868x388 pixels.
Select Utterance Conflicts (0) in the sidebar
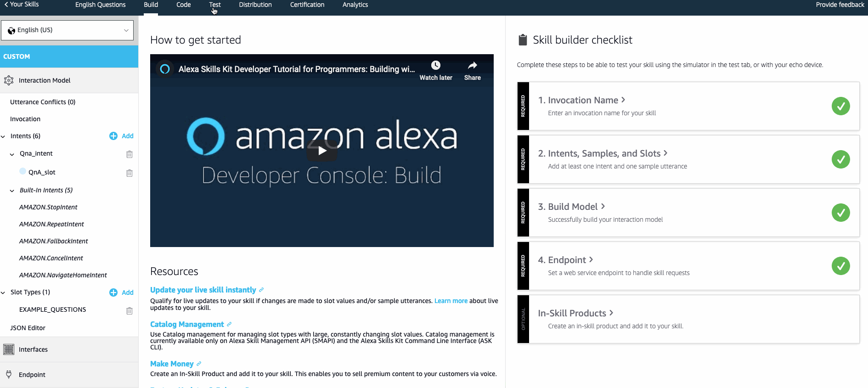pyautogui.click(x=43, y=102)
